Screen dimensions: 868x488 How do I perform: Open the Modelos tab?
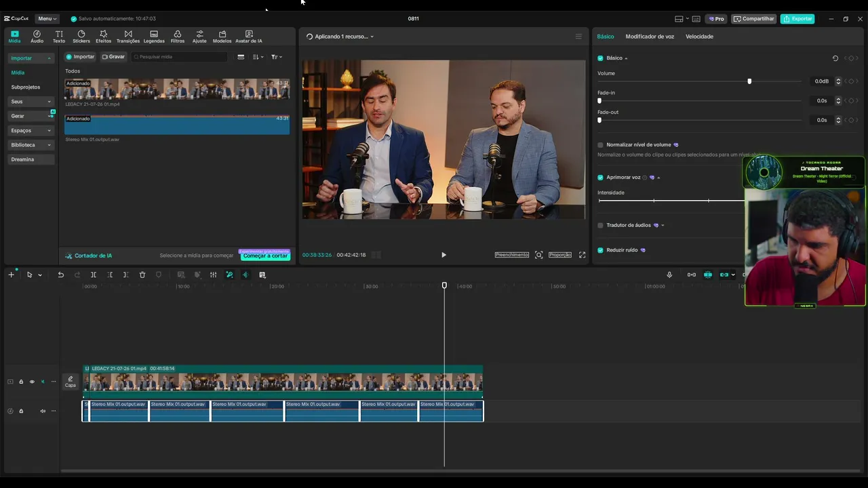(222, 37)
